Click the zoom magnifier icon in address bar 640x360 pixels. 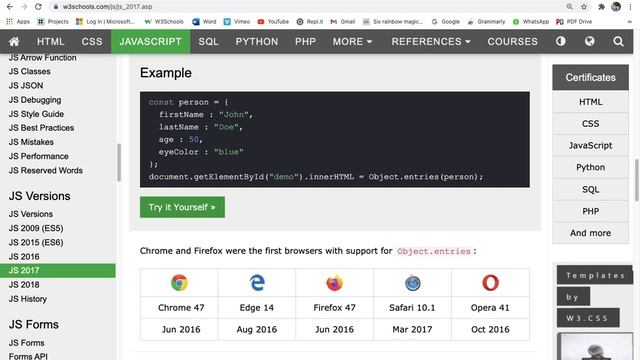tap(569, 7)
